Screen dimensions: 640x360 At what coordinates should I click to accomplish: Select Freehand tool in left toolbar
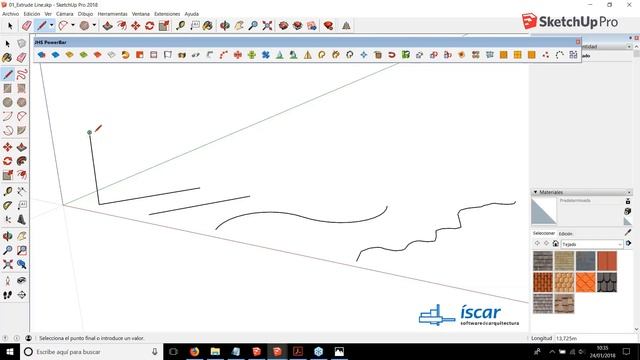pos(22,74)
